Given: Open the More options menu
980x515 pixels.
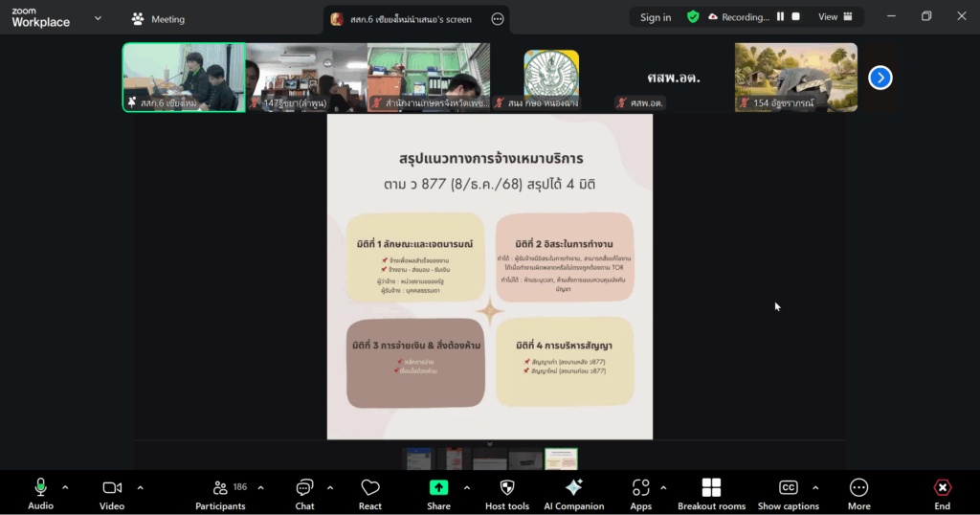Looking at the screenshot, I should tap(858, 489).
